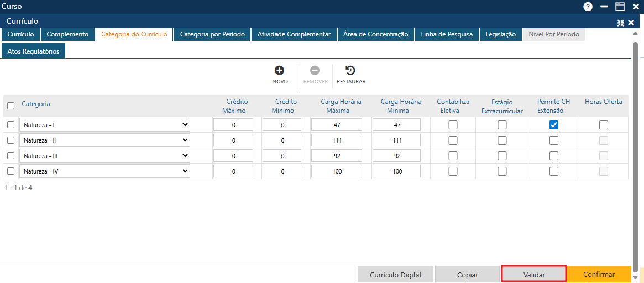The height and width of the screenshot is (283, 644).
Task: Restore changes with the RESTAURAR icon
Action: coord(351,70)
